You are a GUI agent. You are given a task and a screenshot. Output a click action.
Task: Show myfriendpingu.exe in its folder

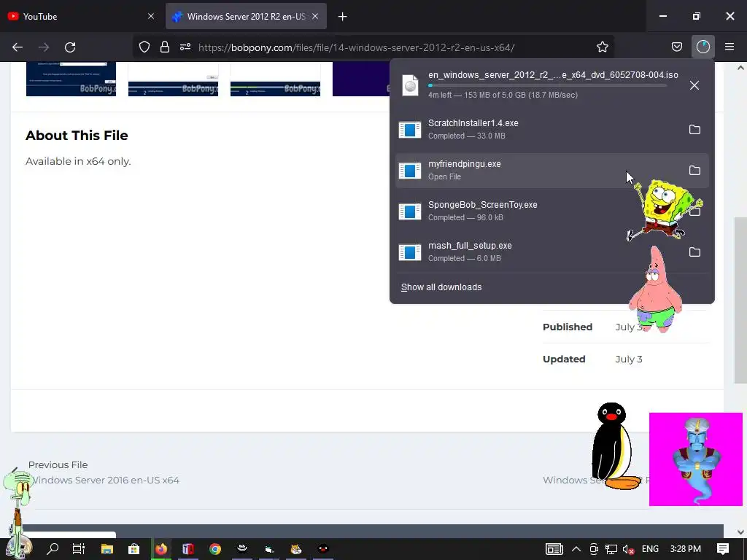694,171
